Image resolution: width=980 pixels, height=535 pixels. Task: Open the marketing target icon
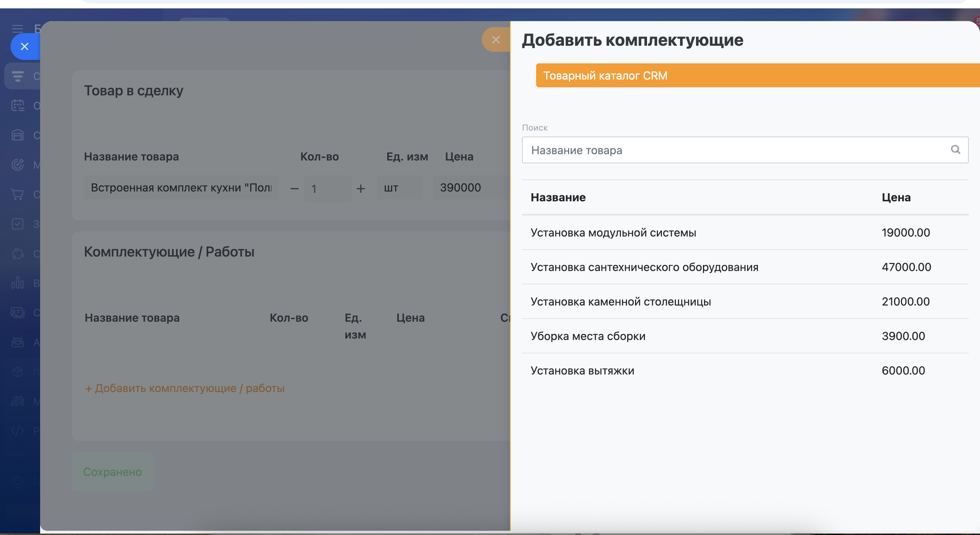(18, 165)
